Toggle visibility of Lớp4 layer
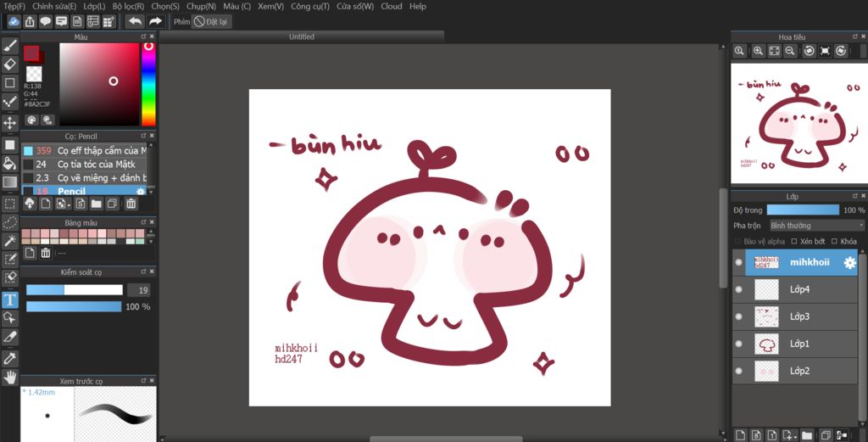Screen dimensions: 868x442 coord(738,289)
